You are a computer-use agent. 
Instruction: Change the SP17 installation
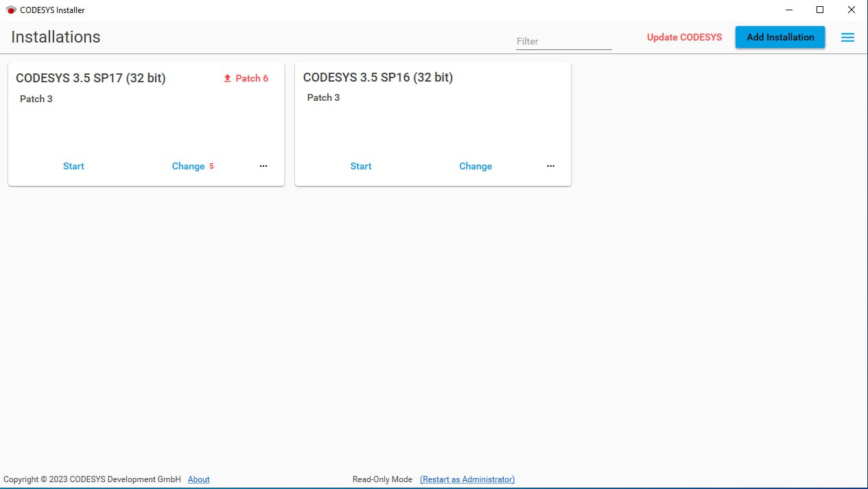pos(188,166)
